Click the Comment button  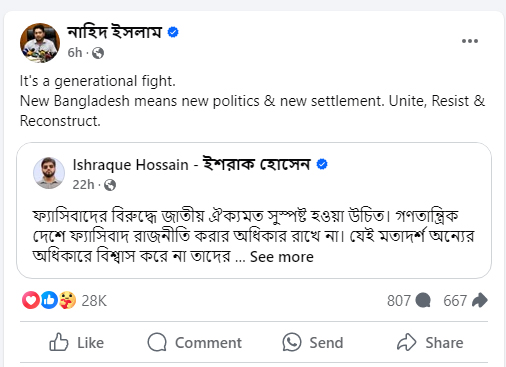(x=195, y=342)
